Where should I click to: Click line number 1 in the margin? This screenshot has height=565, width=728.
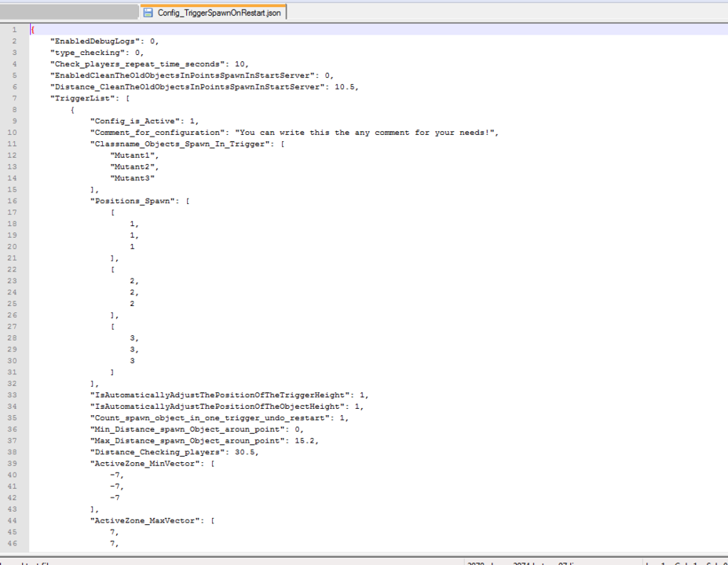14,30
